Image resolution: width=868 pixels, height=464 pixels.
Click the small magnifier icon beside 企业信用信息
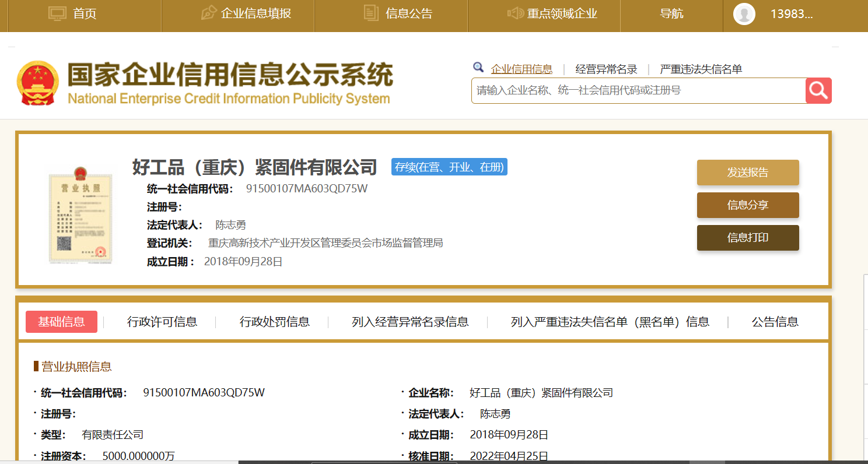coord(478,68)
